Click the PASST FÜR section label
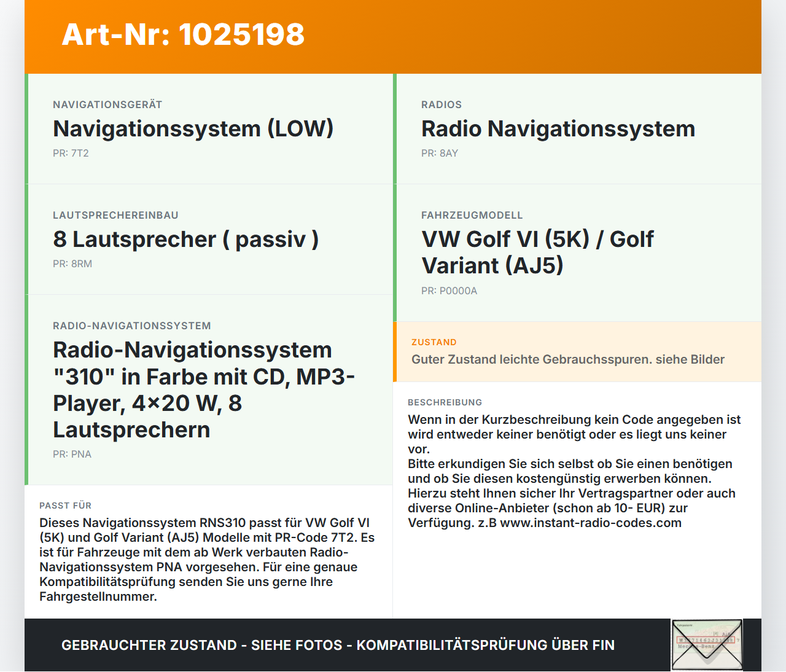786x672 pixels. tap(65, 506)
